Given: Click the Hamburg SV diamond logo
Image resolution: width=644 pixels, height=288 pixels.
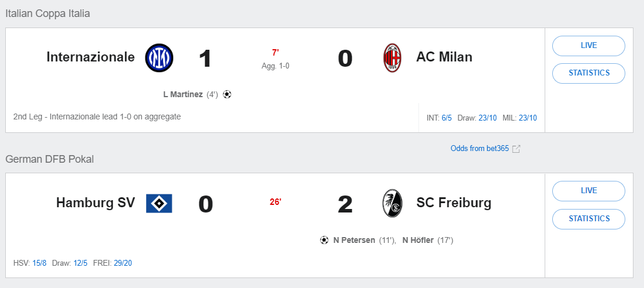Looking at the screenshot, I should click(159, 203).
